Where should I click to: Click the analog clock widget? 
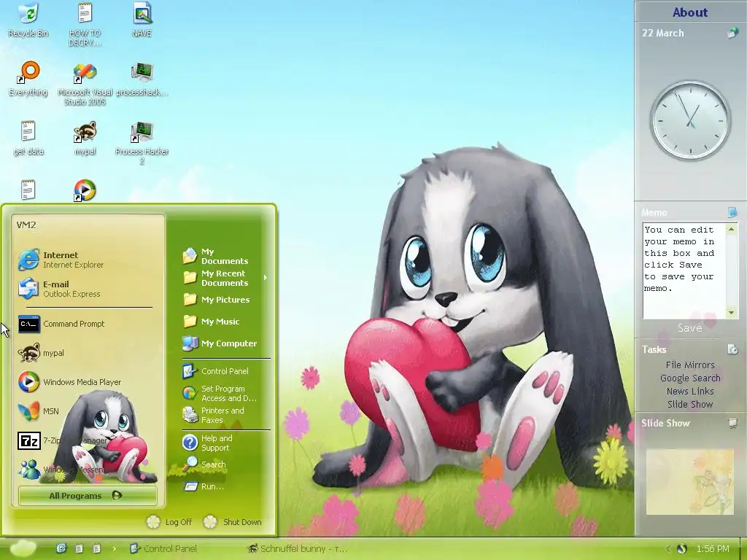690,120
